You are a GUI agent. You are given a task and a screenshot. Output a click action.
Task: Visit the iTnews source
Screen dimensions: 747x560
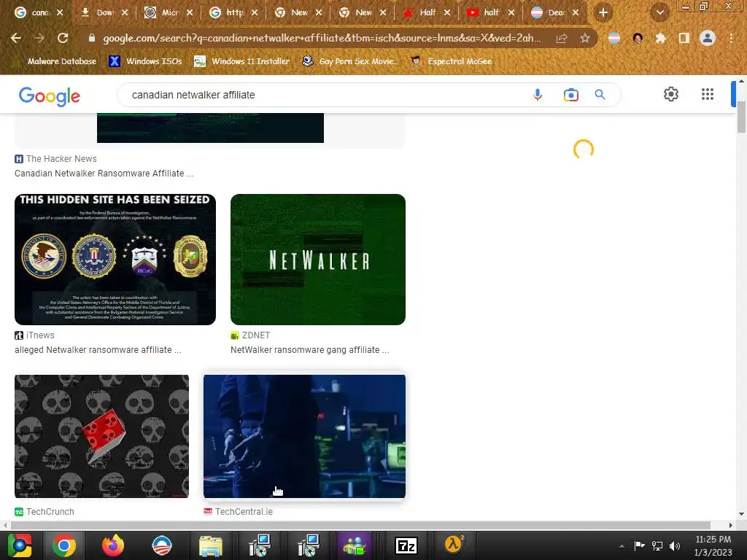click(x=35, y=335)
